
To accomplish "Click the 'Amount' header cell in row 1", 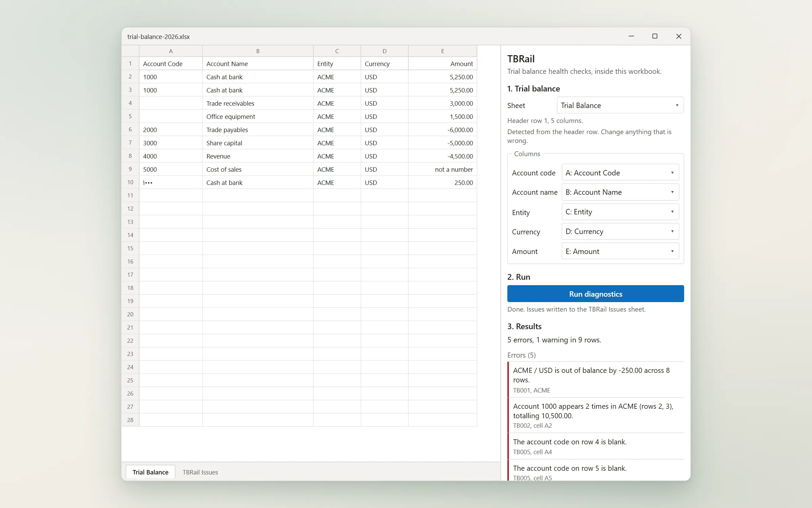I will [x=443, y=64].
